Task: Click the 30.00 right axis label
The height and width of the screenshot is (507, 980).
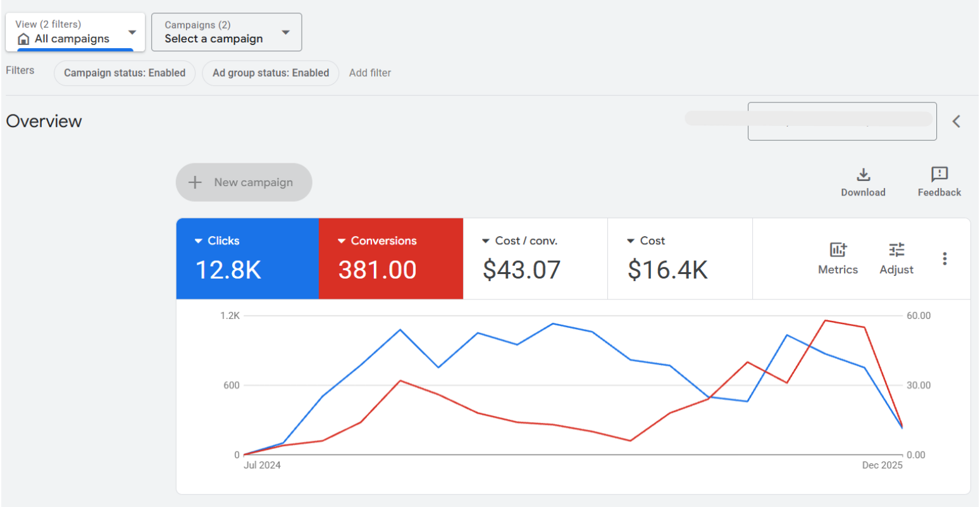Action: pos(919,385)
